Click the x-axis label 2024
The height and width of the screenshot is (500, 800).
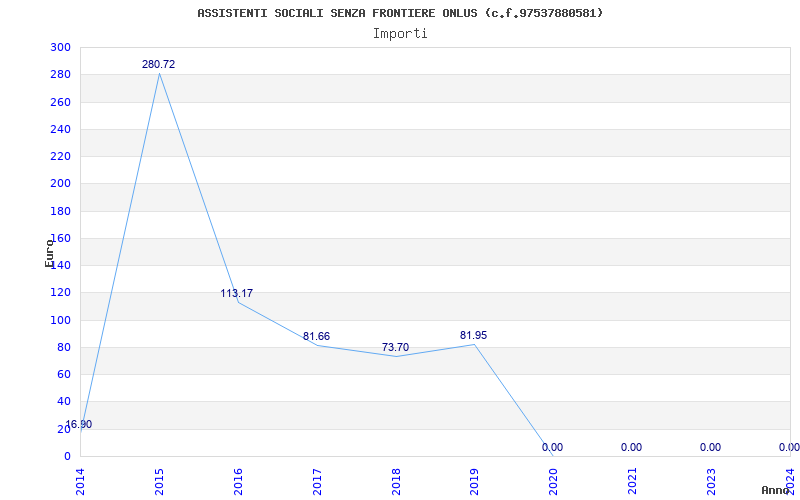click(x=790, y=482)
